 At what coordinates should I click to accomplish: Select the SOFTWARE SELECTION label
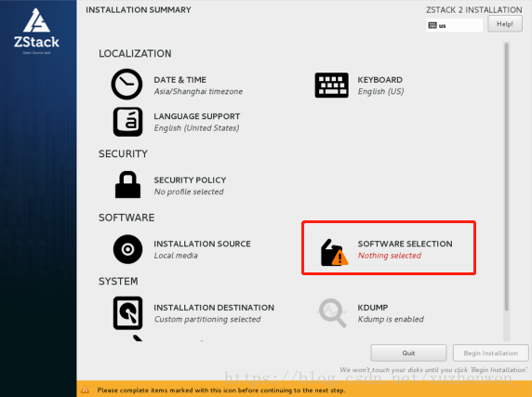[405, 244]
